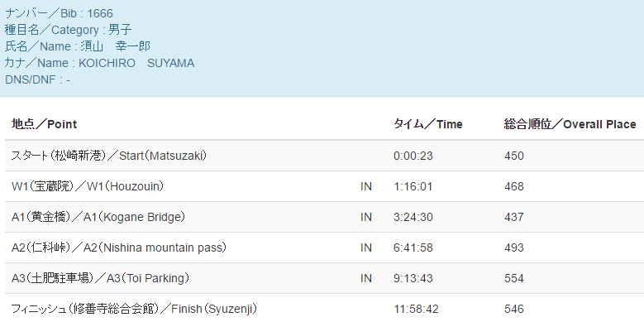Click the IN label in the A1 row
This screenshot has height=322, width=644.
pyautogui.click(x=366, y=217)
